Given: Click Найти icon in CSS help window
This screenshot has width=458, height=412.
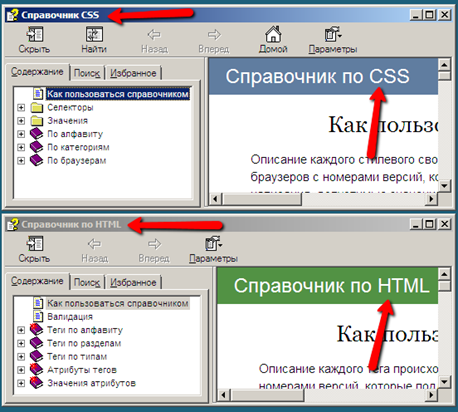Looking at the screenshot, I should (x=94, y=34).
